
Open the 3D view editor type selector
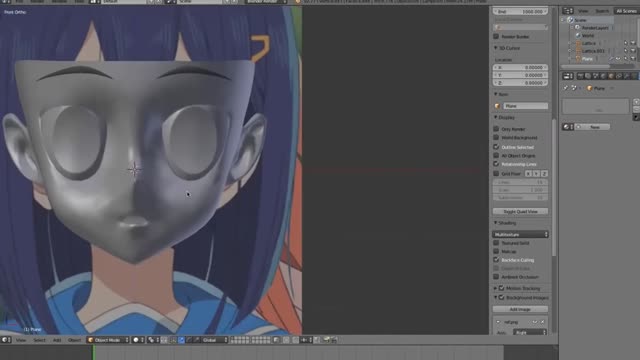pyautogui.click(x=6, y=340)
